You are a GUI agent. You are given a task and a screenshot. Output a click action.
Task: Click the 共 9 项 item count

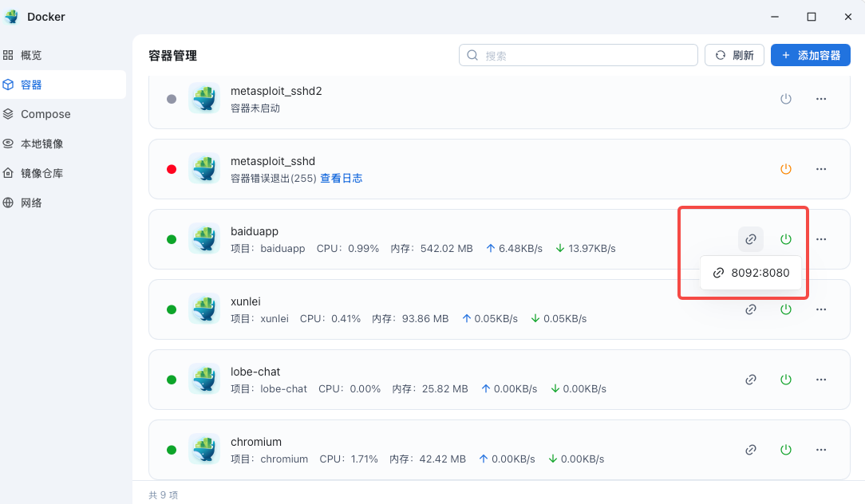[x=164, y=495]
